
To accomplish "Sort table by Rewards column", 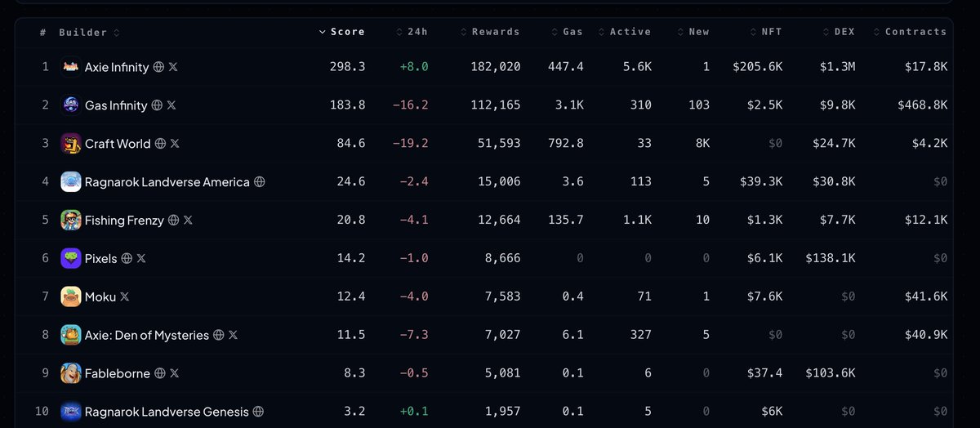I will [x=490, y=32].
